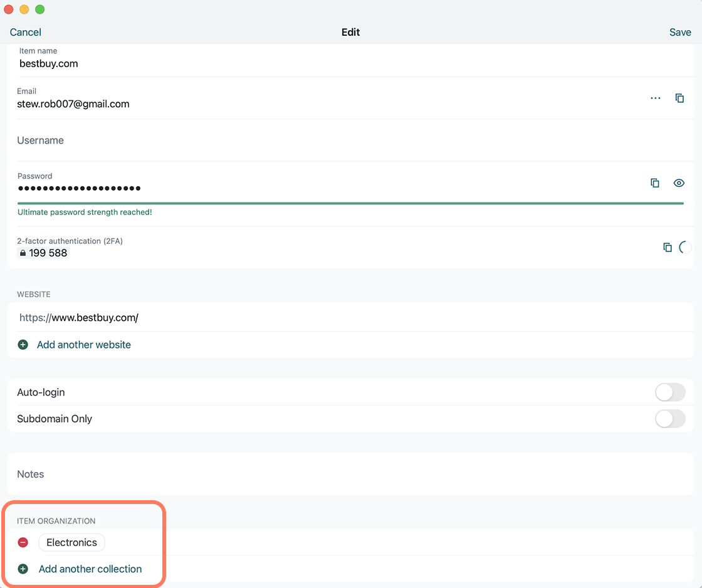Cancel editing the item
Image resolution: width=702 pixels, height=588 pixels.
click(x=26, y=32)
